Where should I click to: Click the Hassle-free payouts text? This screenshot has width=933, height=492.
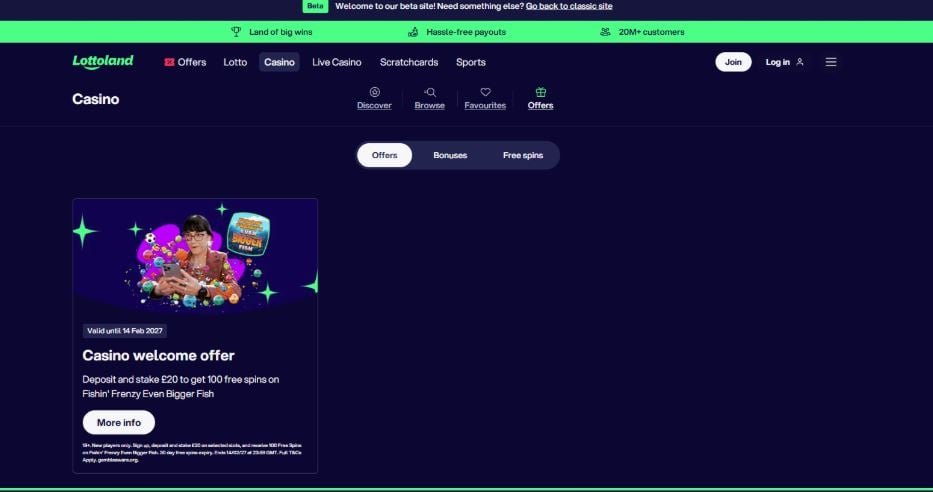[x=466, y=32]
